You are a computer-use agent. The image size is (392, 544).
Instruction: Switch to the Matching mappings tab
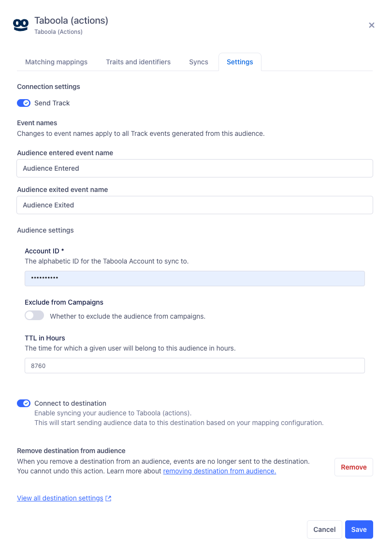tap(56, 62)
